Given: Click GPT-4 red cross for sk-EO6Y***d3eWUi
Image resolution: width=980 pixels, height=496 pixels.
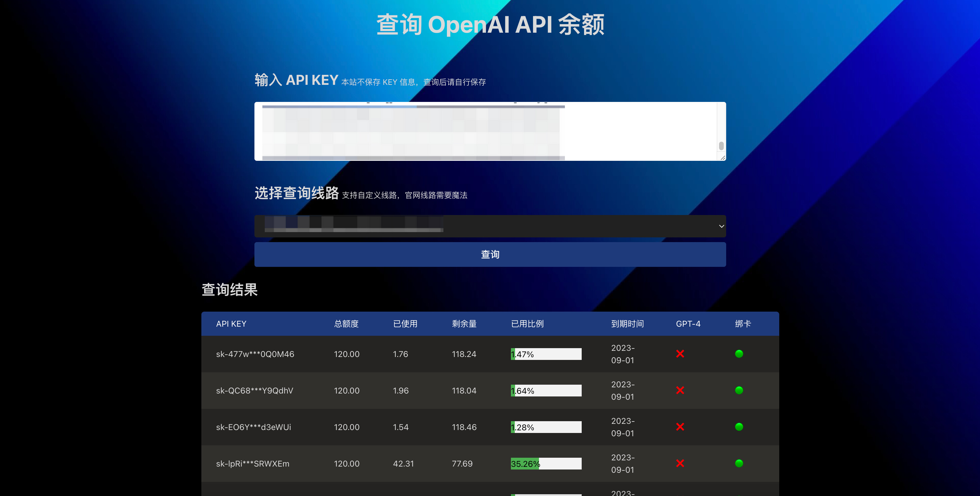Looking at the screenshot, I should point(680,427).
